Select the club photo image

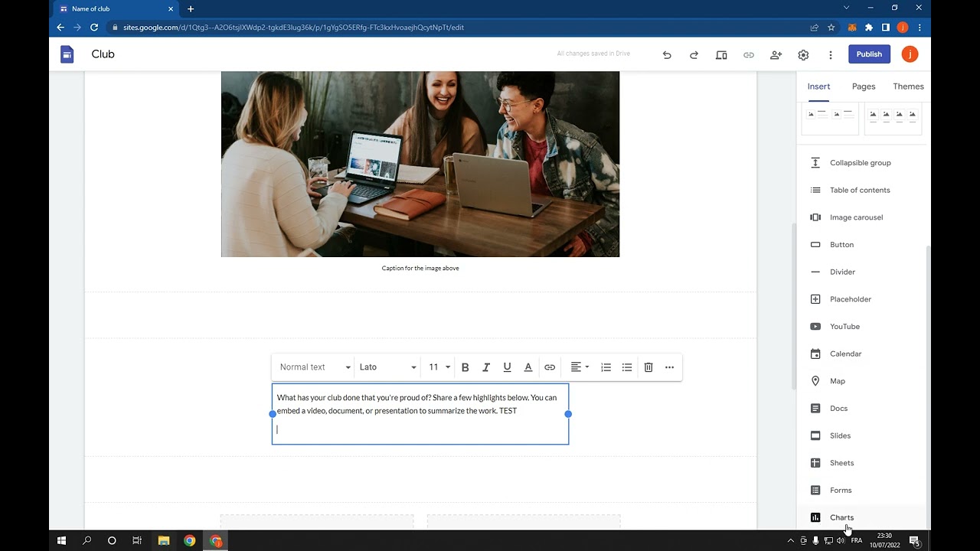420,165
